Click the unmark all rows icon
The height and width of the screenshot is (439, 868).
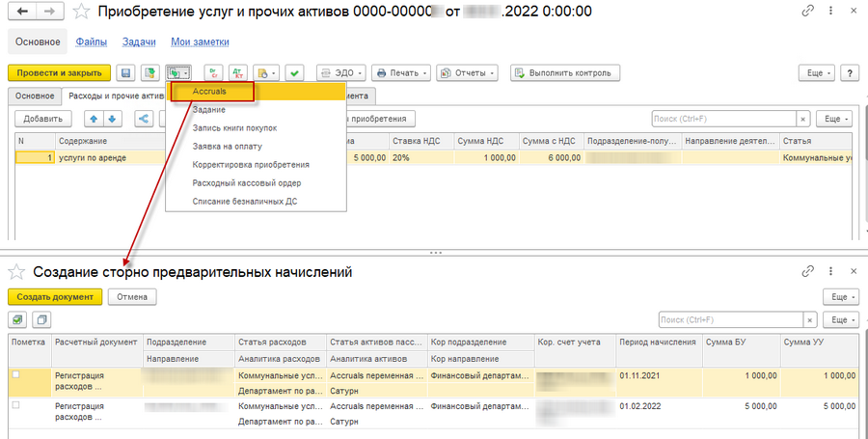click(x=41, y=319)
